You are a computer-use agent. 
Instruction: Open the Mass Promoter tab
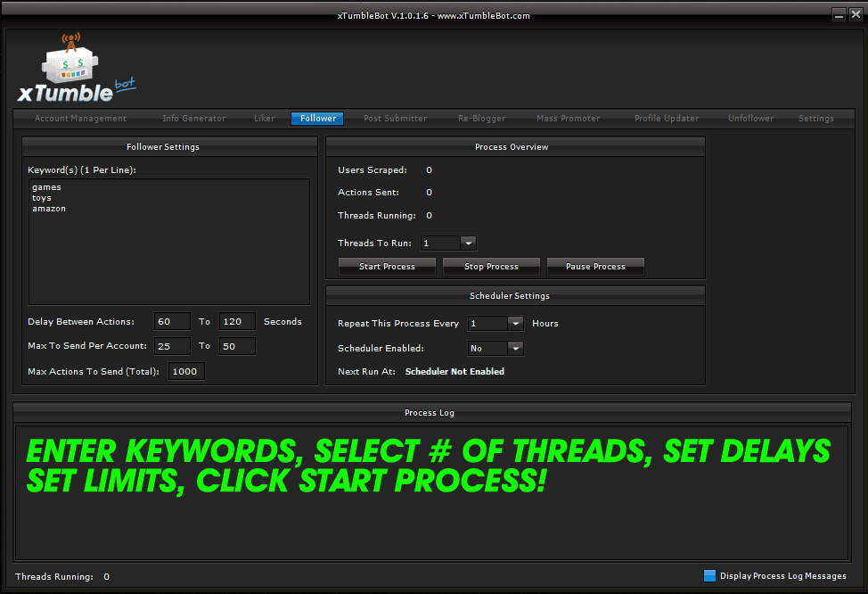(568, 118)
